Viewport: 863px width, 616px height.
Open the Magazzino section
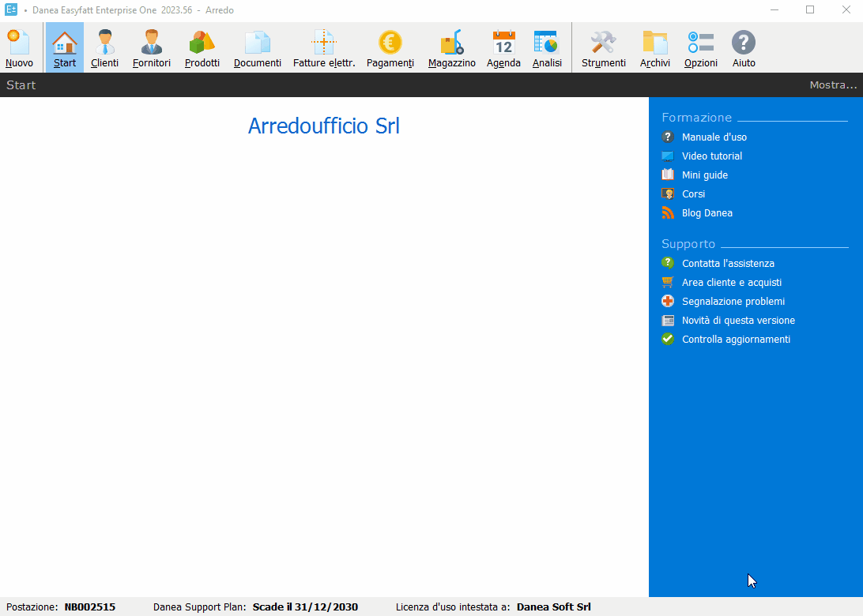coord(452,48)
